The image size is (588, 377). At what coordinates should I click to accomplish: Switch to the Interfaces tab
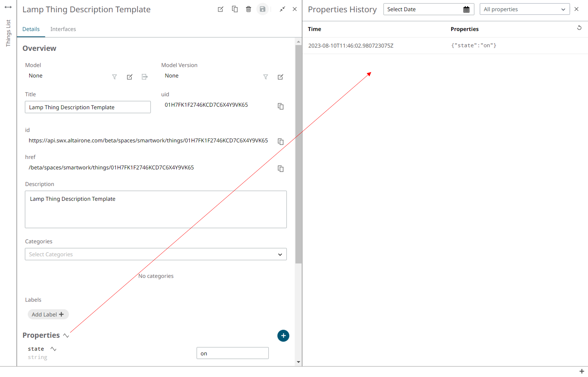coord(63,29)
